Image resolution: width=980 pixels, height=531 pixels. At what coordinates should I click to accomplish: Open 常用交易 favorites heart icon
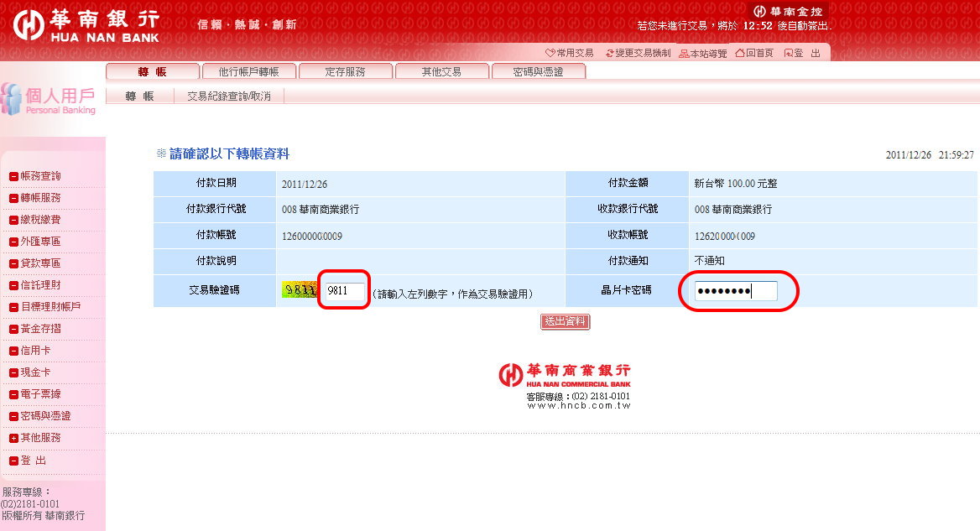[550, 53]
